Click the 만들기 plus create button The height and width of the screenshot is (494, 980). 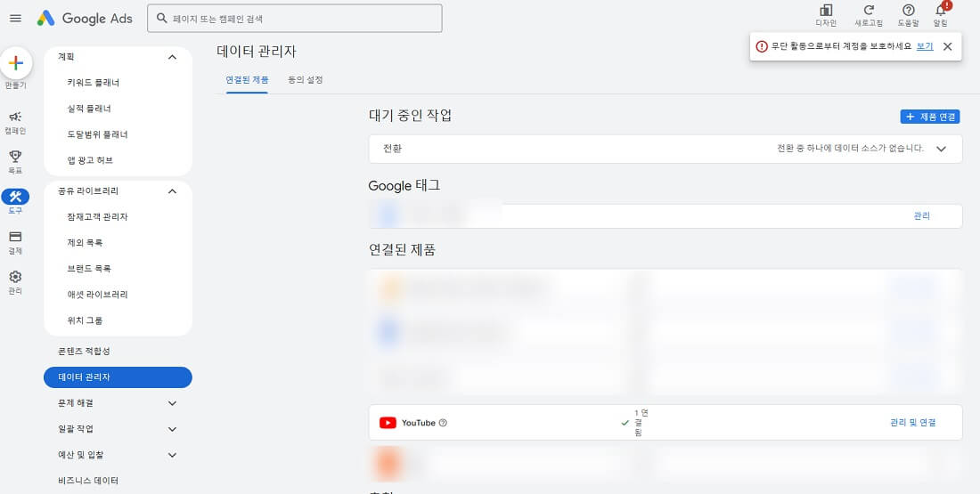(x=16, y=63)
